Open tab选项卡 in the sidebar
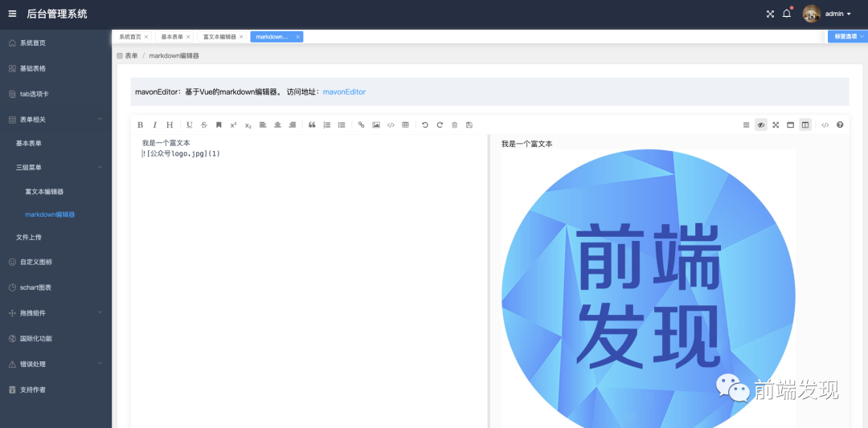 [55, 94]
